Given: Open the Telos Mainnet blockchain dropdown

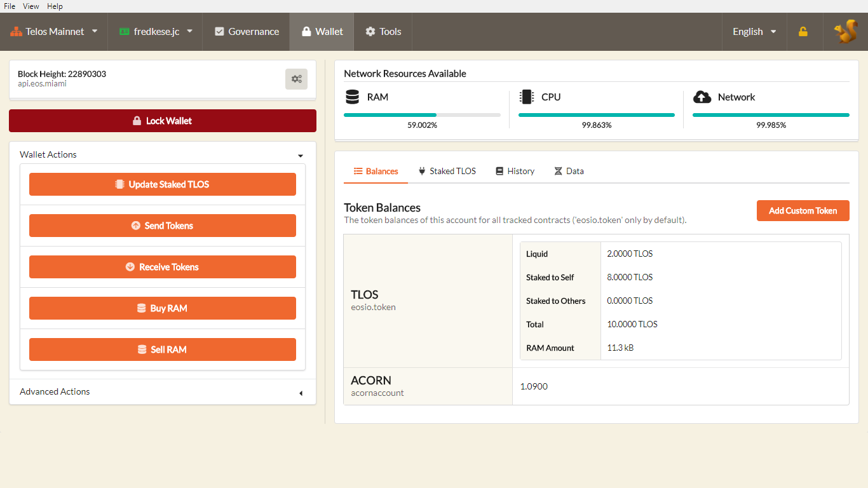Looking at the screenshot, I should click(x=54, y=32).
